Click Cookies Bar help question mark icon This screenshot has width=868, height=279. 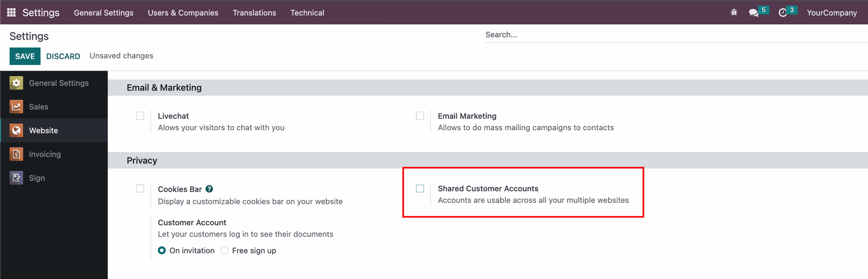209,189
